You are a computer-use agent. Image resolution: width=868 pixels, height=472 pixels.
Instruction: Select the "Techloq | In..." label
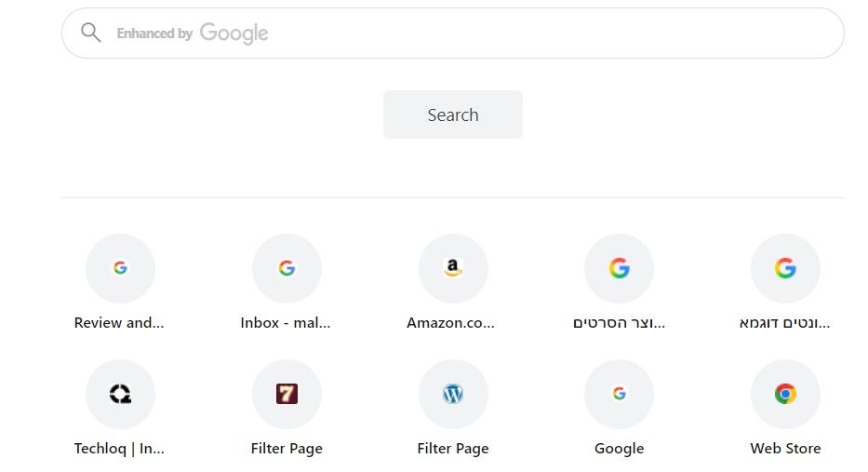click(119, 449)
